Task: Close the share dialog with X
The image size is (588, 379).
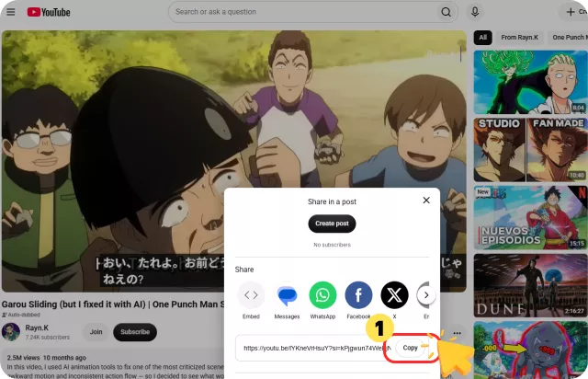Action: tap(426, 201)
